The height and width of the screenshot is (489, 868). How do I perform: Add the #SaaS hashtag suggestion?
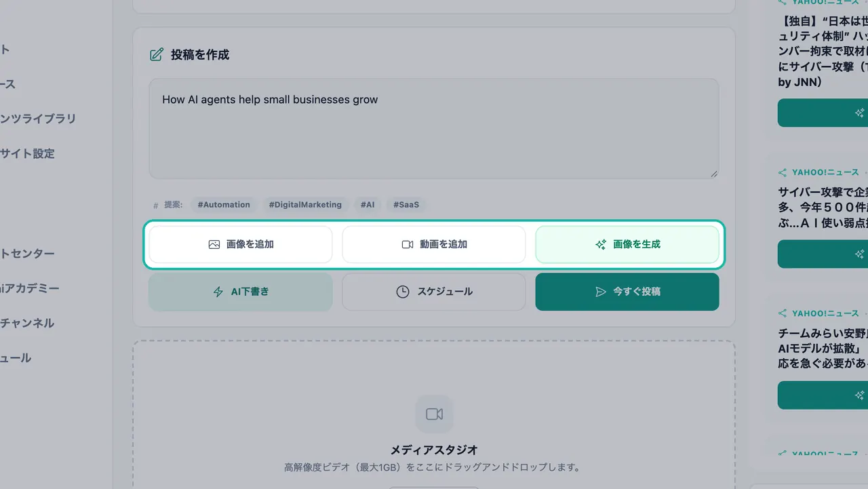tap(406, 205)
